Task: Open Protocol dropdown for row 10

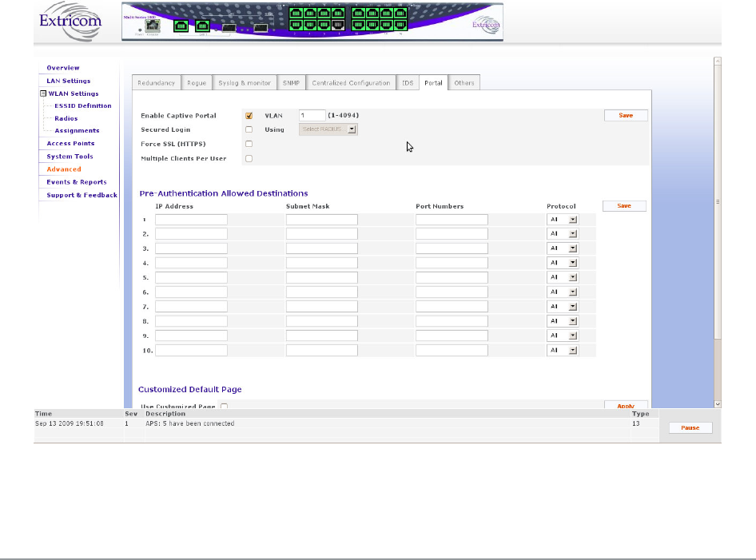Action: click(x=563, y=351)
